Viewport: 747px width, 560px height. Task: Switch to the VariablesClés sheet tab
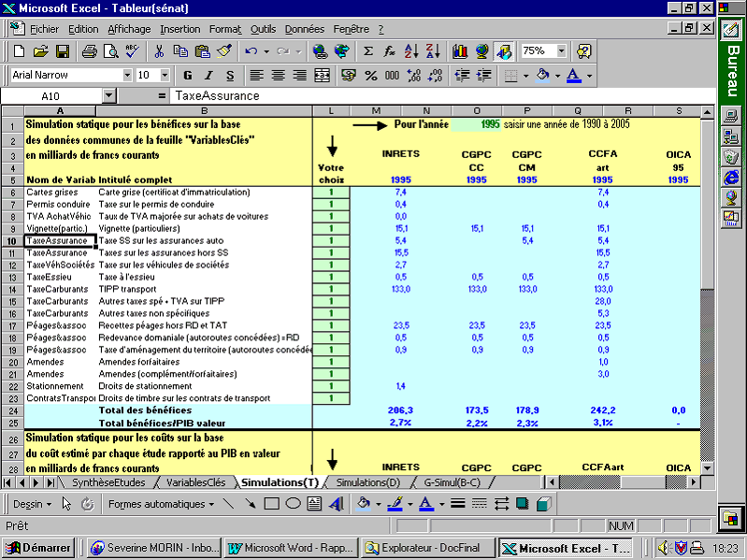point(195,482)
